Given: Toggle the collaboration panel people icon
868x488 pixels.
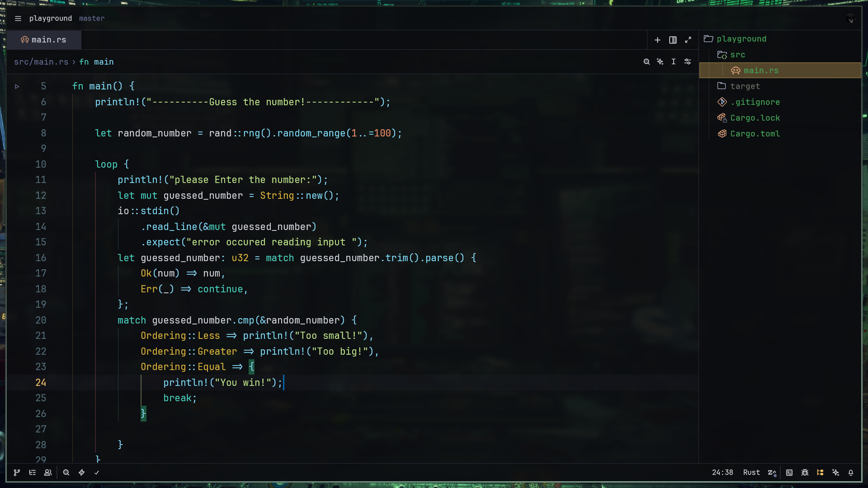Looking at the screenshot, I should click(x=48, y=473).
